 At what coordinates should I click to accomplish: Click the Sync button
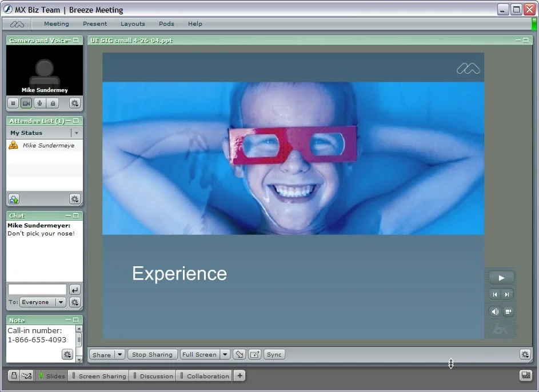[x=274, y=354]
